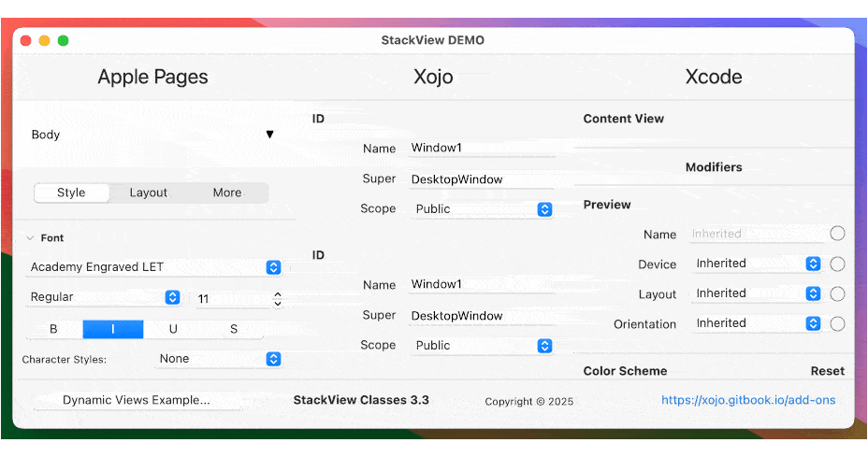
Task: Open the xojo.gitbook.io/add-ons link
Action: (x=748, y=400)
